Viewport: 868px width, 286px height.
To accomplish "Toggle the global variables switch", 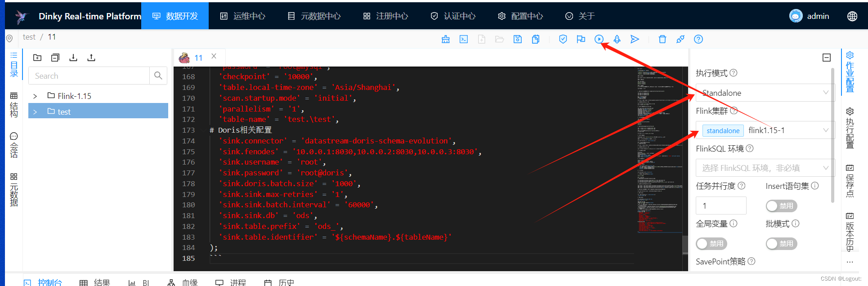I will click(711, 244).
